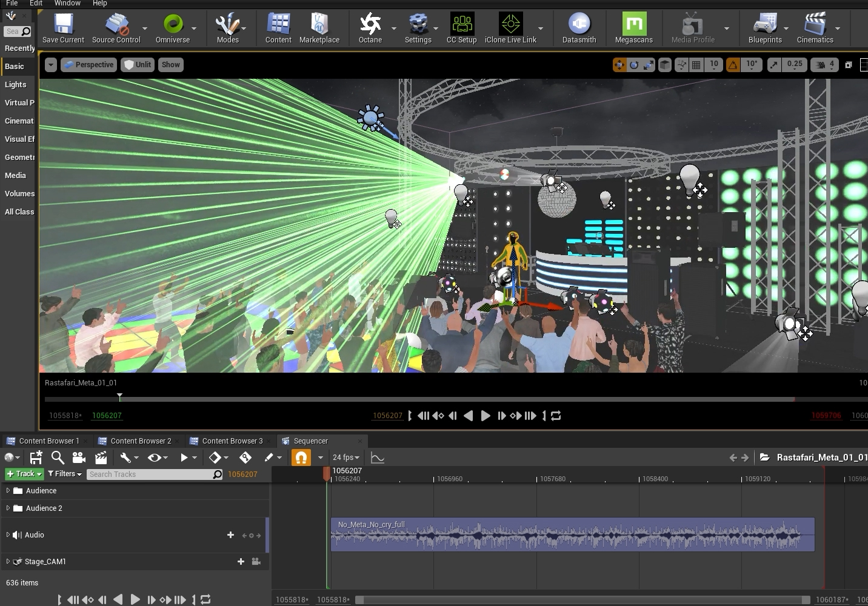The width and height of the screenshot is (868, 606).
Task: Switch to the Content Browser 3 tab
Action: pyautogui.click(x=232, y=441)
